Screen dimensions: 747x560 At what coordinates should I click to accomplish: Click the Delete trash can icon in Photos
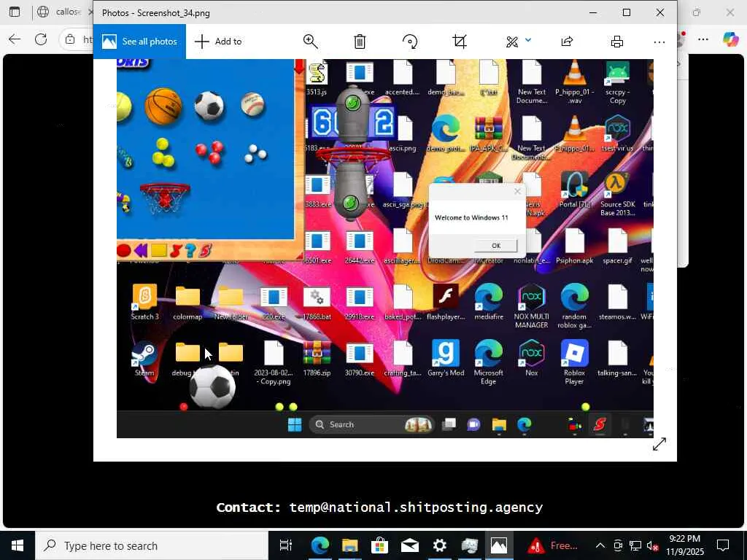click(x=360, y=42)
